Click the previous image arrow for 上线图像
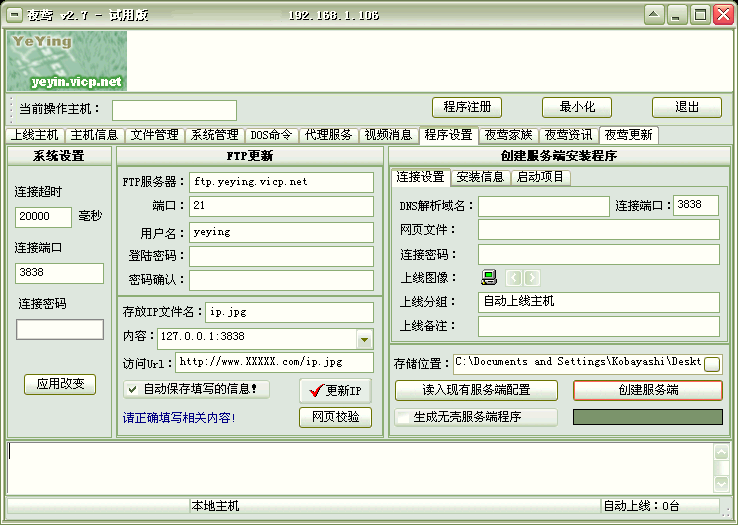738x525 pixels. pyautogui.click(x=514, y=278)
